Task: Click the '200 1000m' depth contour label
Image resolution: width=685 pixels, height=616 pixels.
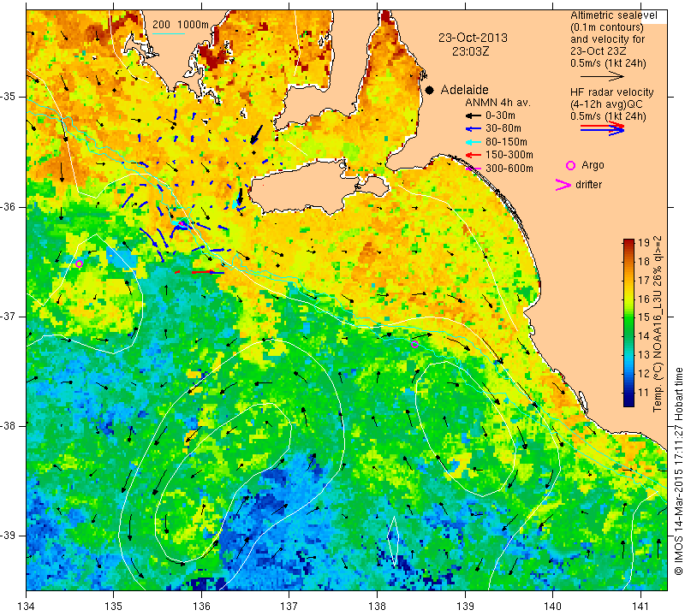Action: 181,25
